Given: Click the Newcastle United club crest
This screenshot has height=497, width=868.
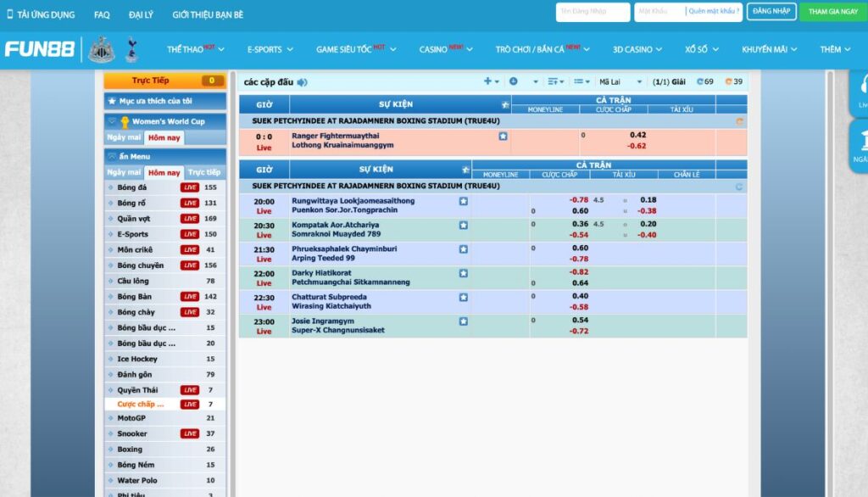Looking at the screenshot, I should 102,50.
